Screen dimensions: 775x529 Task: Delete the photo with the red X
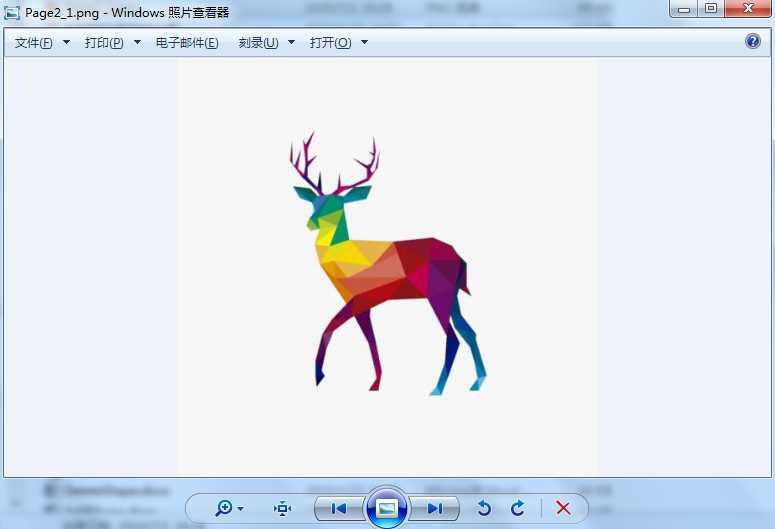coord(563,508)
